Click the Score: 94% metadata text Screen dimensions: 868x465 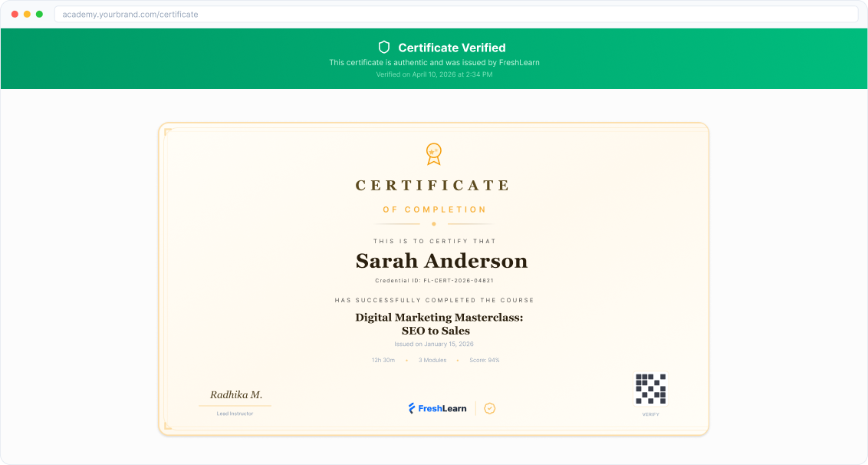tap(483, 359)
